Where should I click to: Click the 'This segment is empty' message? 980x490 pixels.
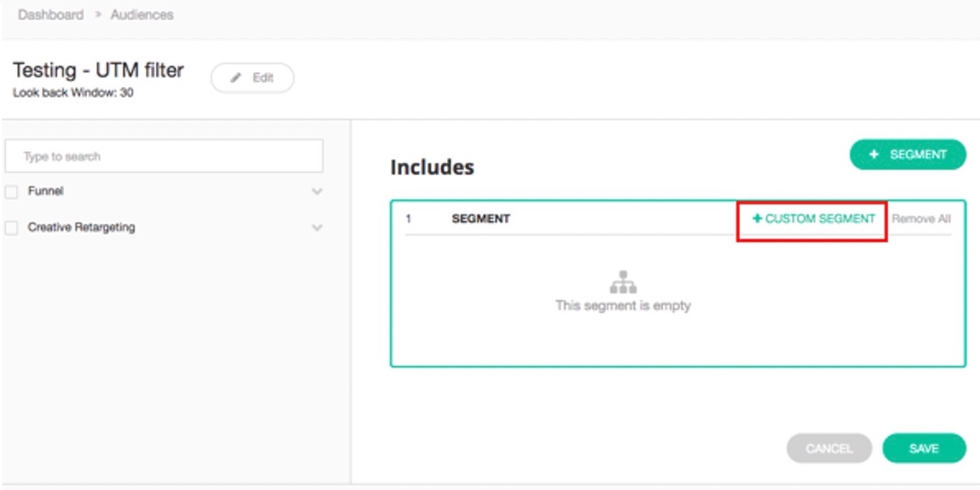click(623, 306)
